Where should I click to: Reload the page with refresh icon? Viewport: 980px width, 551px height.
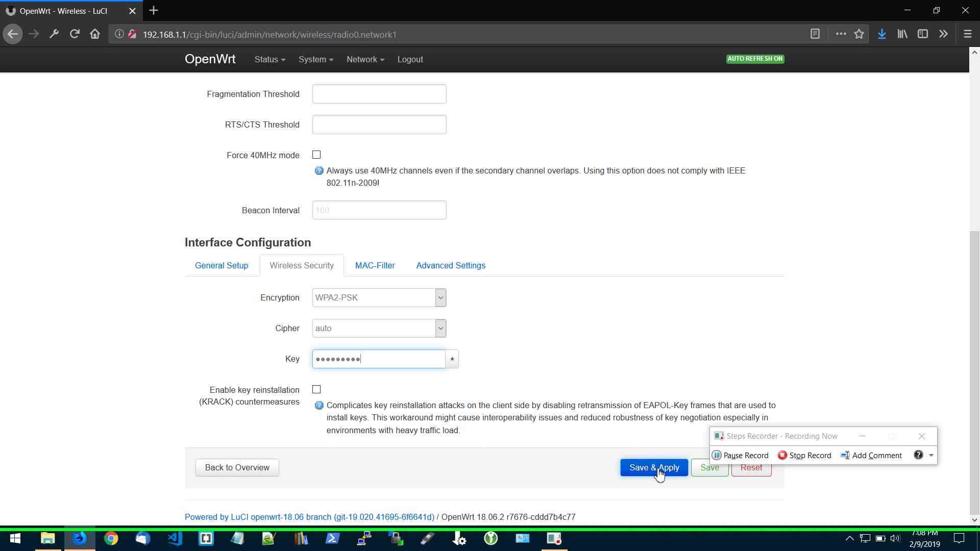pyautogui.click(x=75, y=34)
